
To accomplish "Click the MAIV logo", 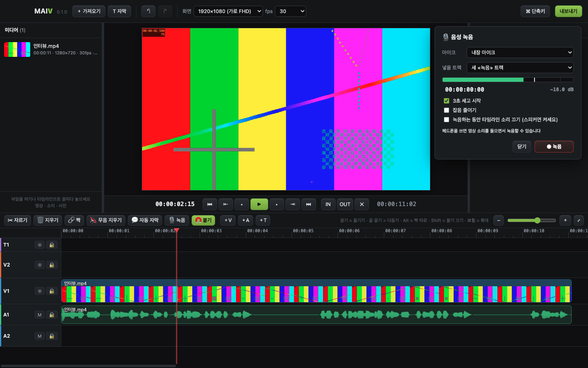I will (43, 11).
